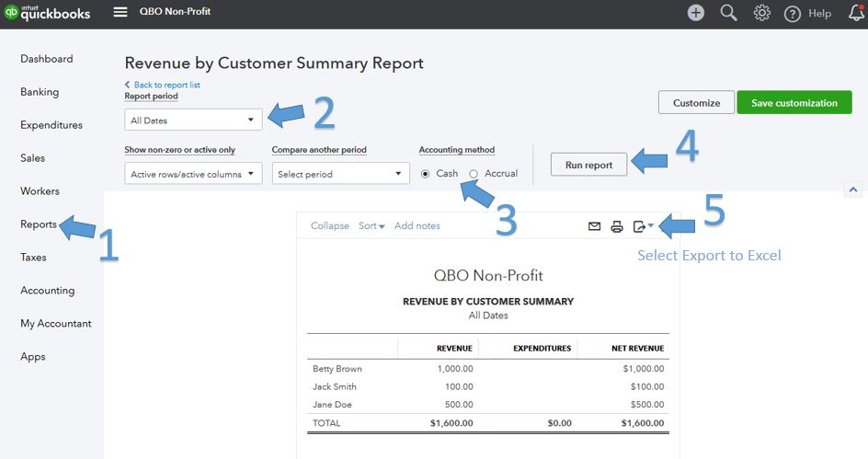Go to Dashboard in sidebar
The height and width of the screenshot is (459, 868).
point(47,59)
